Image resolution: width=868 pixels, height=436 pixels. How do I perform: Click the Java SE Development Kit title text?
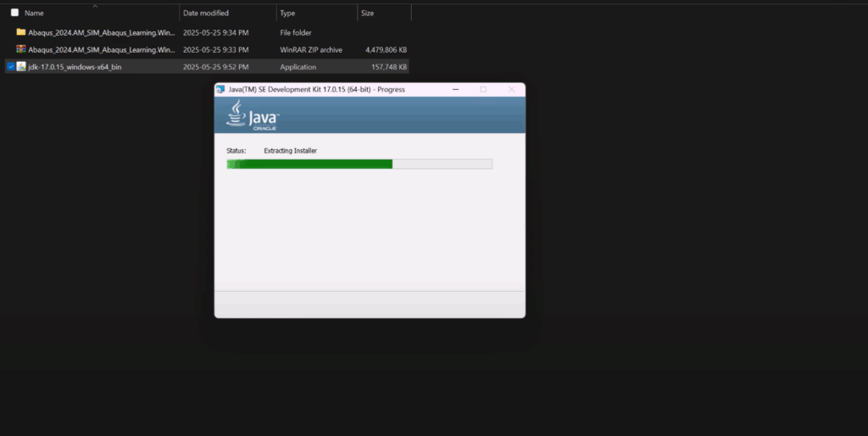(x=317, y=89)
